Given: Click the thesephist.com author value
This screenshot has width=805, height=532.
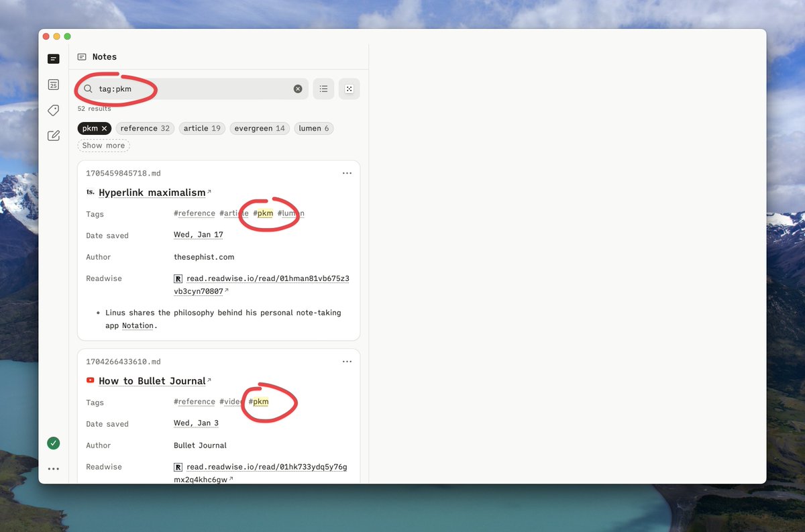Looking at the screenshot, I should 204,257.
